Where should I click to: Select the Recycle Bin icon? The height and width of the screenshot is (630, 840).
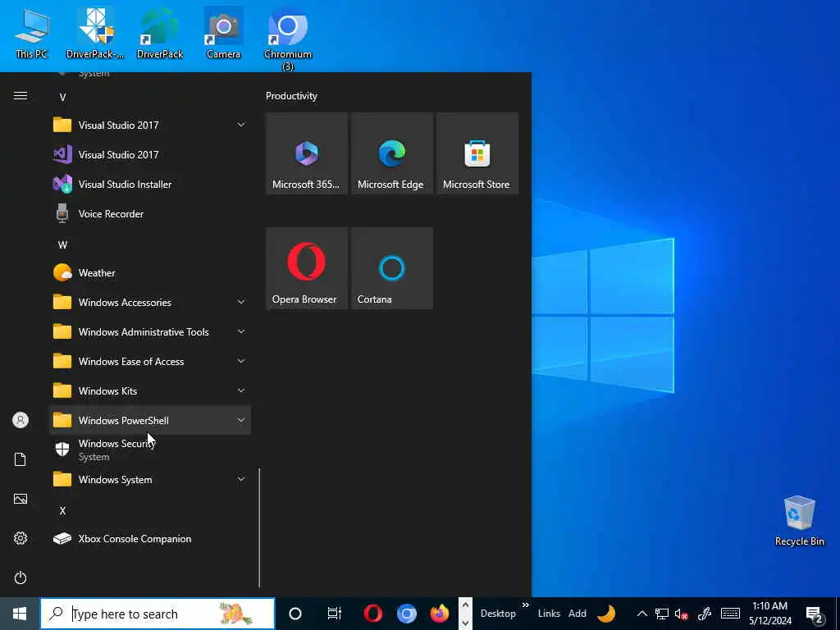[x=799, y=521]
